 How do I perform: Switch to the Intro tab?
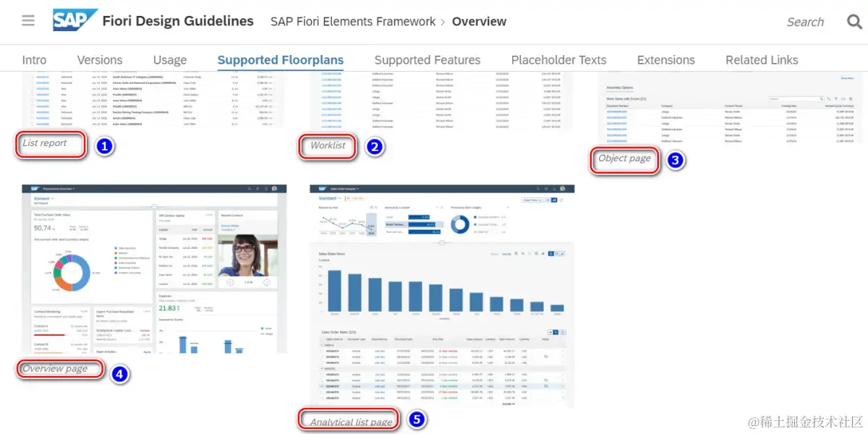click(34, 60)
